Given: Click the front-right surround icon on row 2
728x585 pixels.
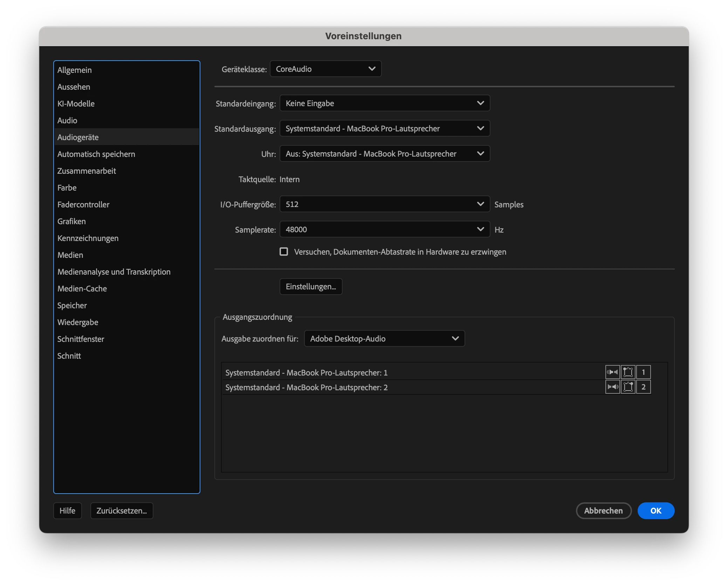Looking at the screenshot, I should click(628, 387).
